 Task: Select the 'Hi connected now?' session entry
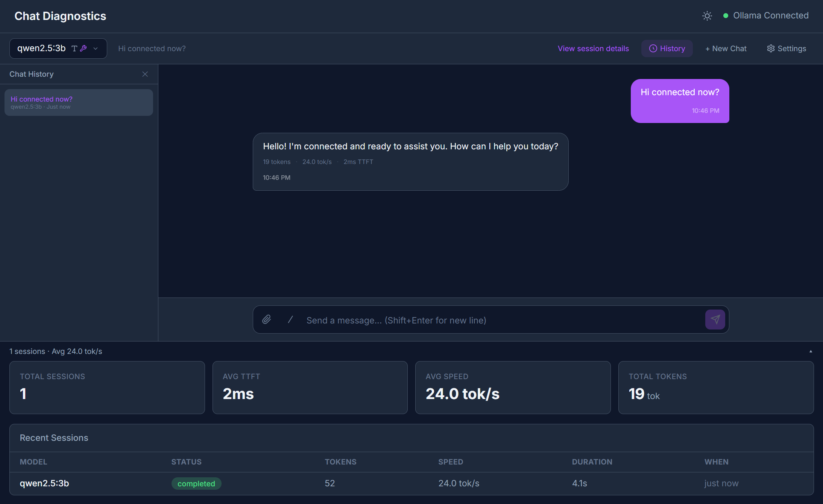coord(79,102)
